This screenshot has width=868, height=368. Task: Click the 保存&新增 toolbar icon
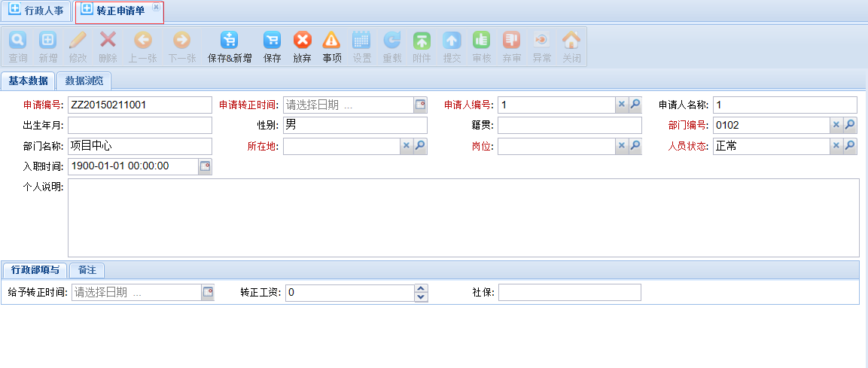(x=229, y=41)
